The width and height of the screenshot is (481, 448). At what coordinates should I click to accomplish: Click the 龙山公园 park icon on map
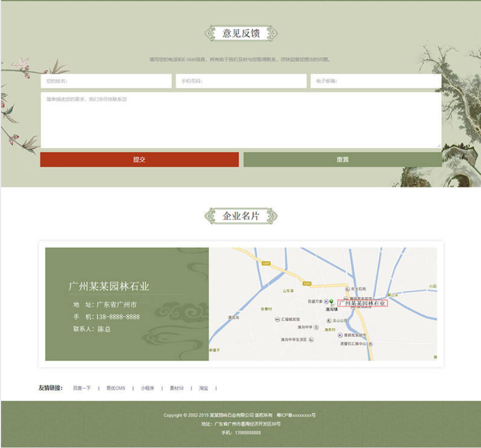click(x=329, y=320)
